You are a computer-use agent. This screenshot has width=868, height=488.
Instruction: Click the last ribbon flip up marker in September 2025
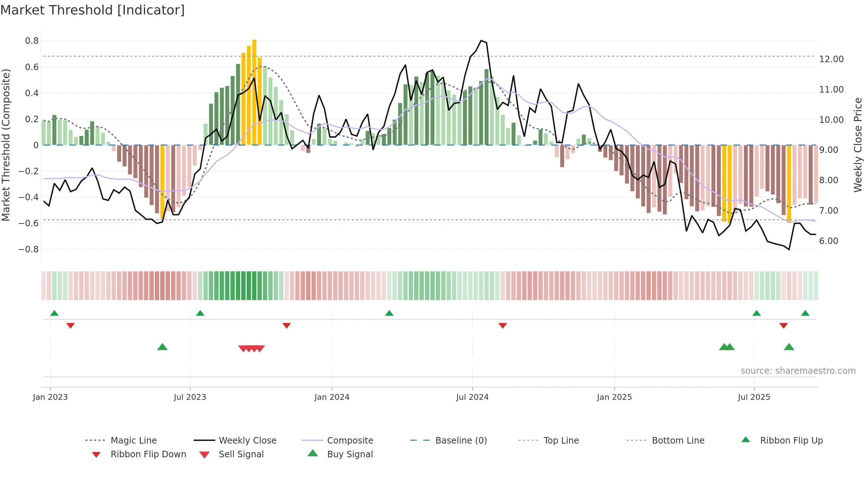click(x=805, y=313)
